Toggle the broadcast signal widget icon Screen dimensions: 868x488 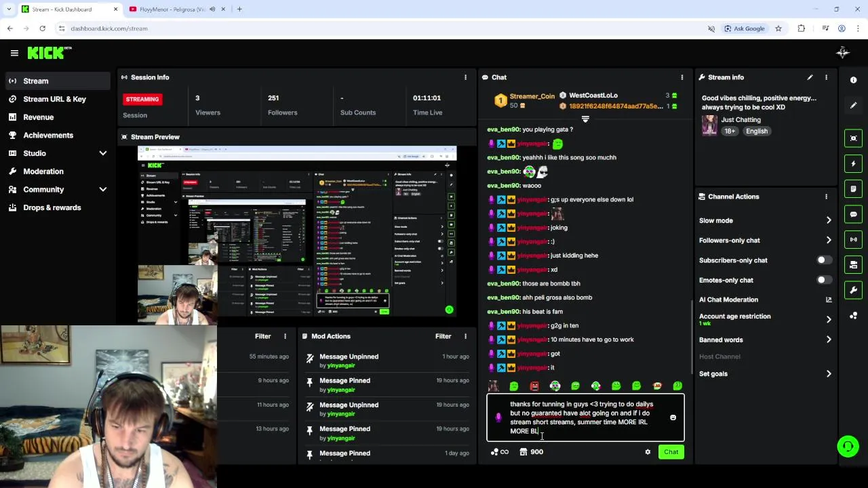click(x=853, y=239)
